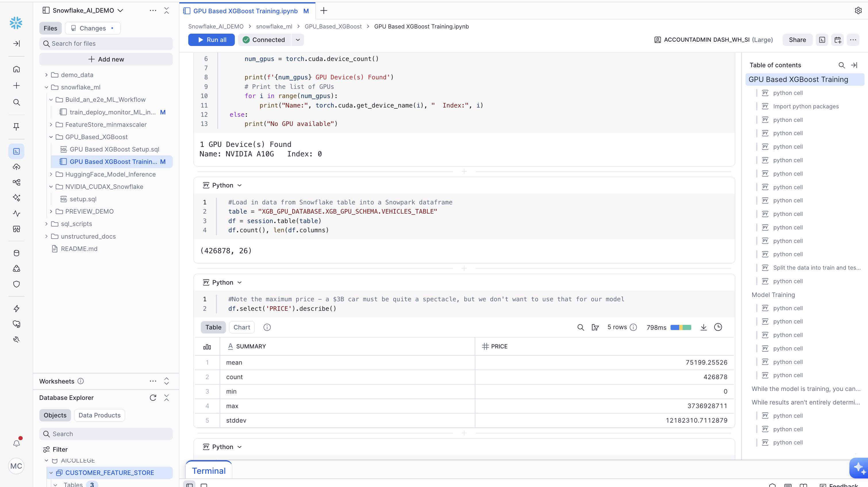Switch results view to Chart
The width and height of the screenshot is (868, 487).
coord(242,327)
